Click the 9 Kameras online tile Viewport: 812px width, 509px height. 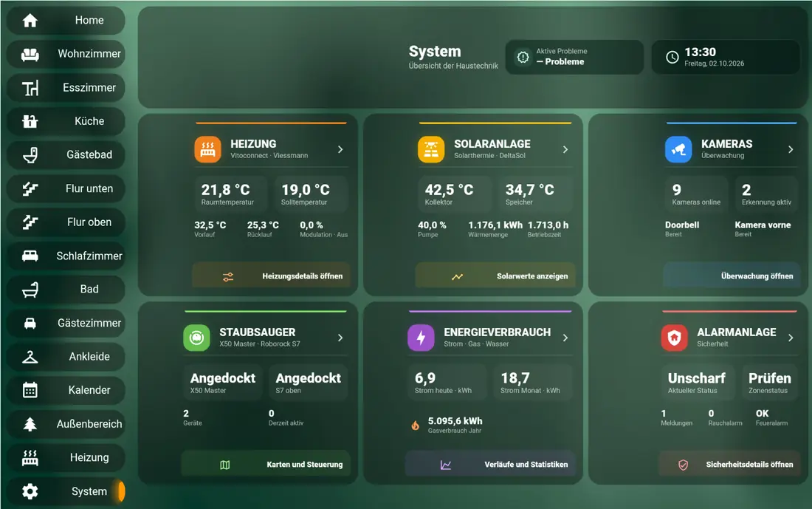(x=697, y=194)
